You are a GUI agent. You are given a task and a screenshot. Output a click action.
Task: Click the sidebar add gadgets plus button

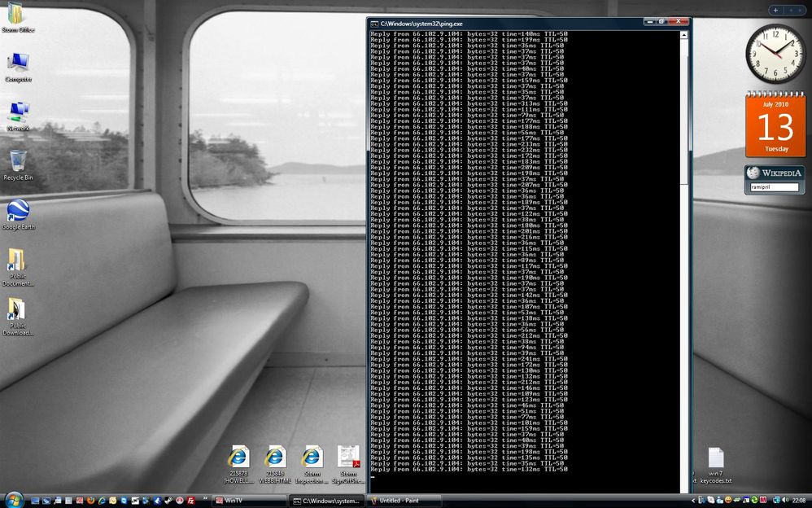(x=775, y=10)
